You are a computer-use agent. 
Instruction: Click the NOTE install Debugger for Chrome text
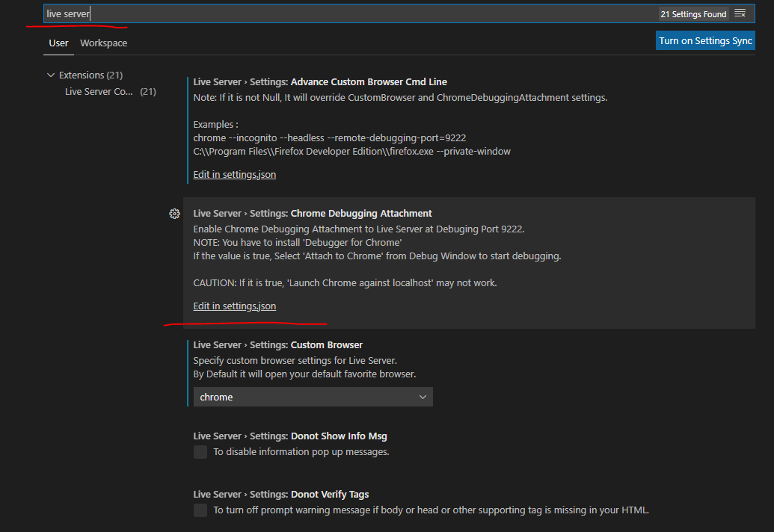coord(297,243)
